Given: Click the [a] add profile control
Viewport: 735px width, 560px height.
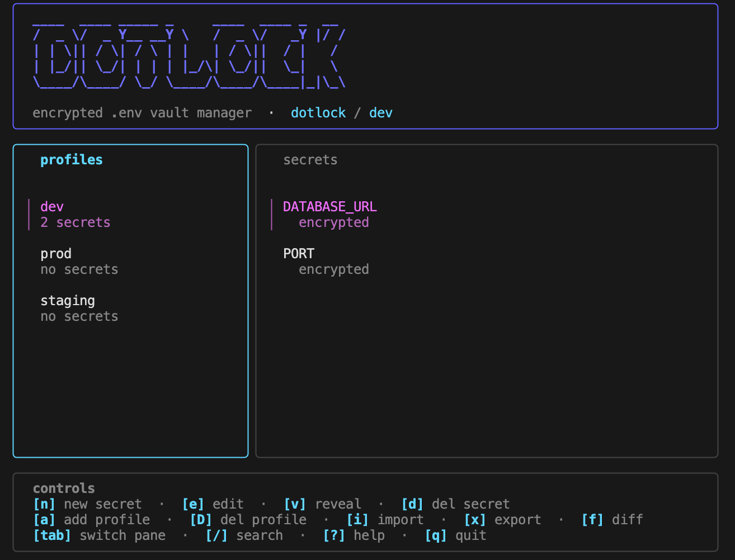Looking at the screenshot, I should click(x=91, y=520).
